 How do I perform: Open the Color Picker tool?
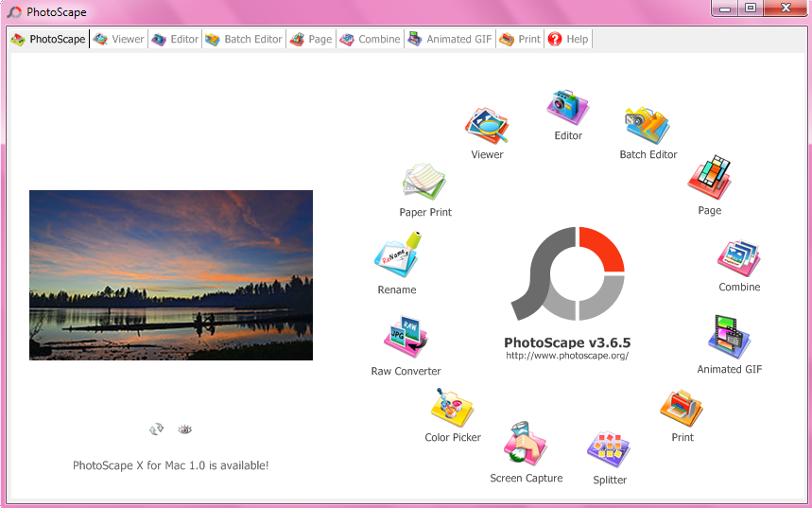tap(453, 409)
